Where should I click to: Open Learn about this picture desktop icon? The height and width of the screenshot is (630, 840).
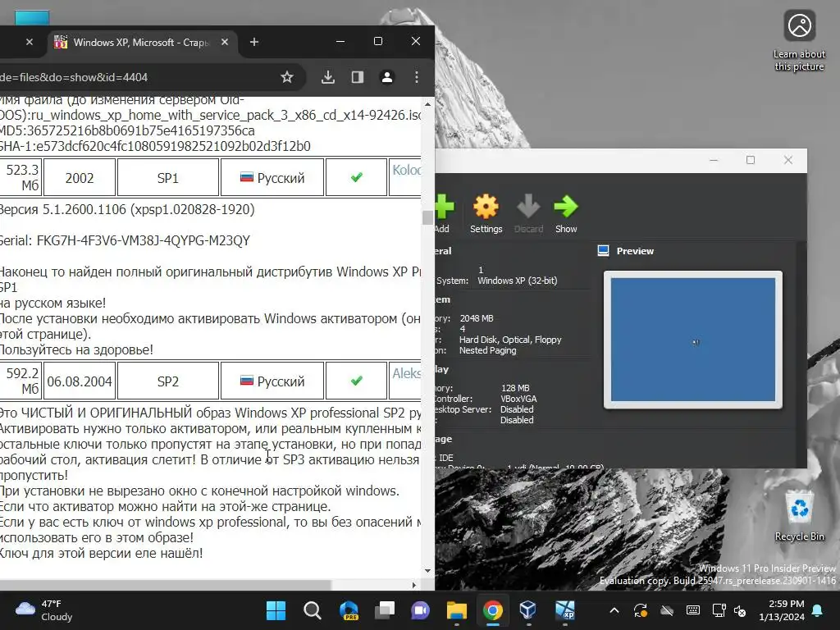point(799,41)
